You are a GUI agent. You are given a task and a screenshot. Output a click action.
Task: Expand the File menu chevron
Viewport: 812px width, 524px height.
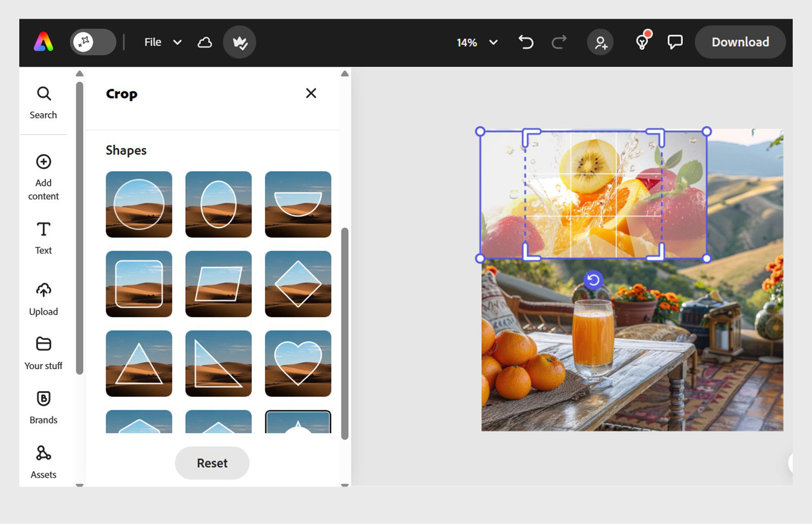[x=178, y=42]
